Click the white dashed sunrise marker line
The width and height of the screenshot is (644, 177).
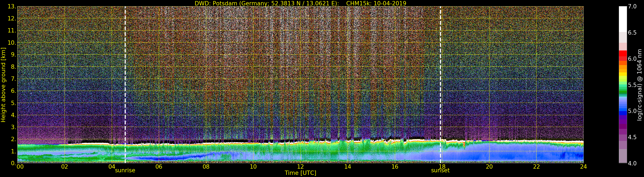[125, 85]
